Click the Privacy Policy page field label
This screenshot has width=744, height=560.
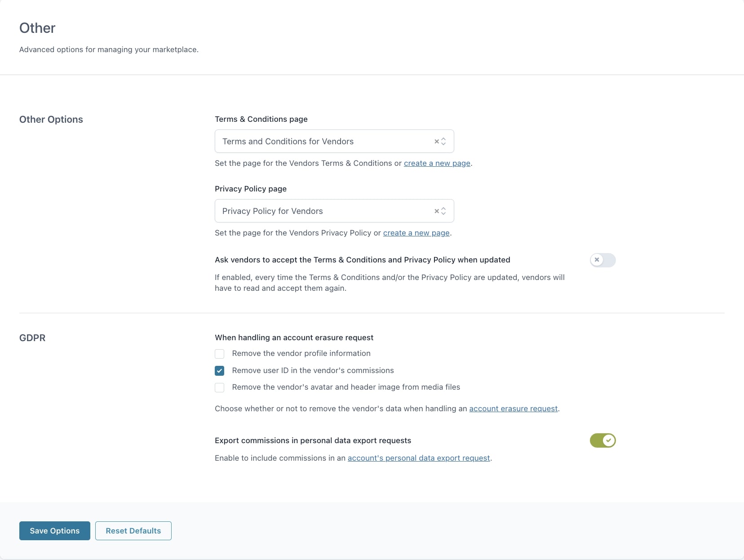251,189
